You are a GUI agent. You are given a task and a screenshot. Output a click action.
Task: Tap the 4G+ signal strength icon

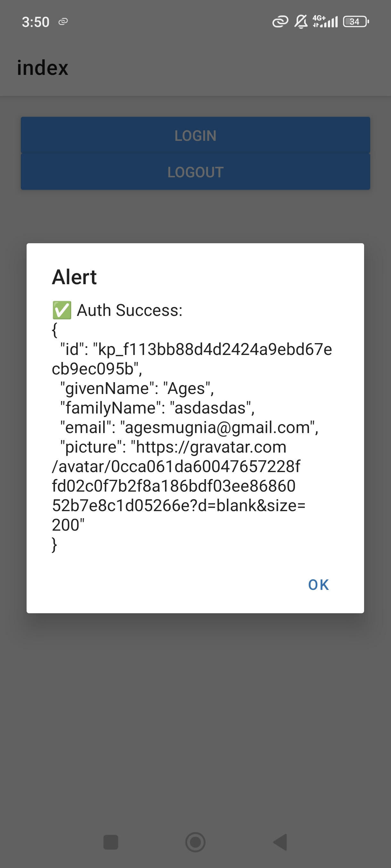[x=325, y=21]
